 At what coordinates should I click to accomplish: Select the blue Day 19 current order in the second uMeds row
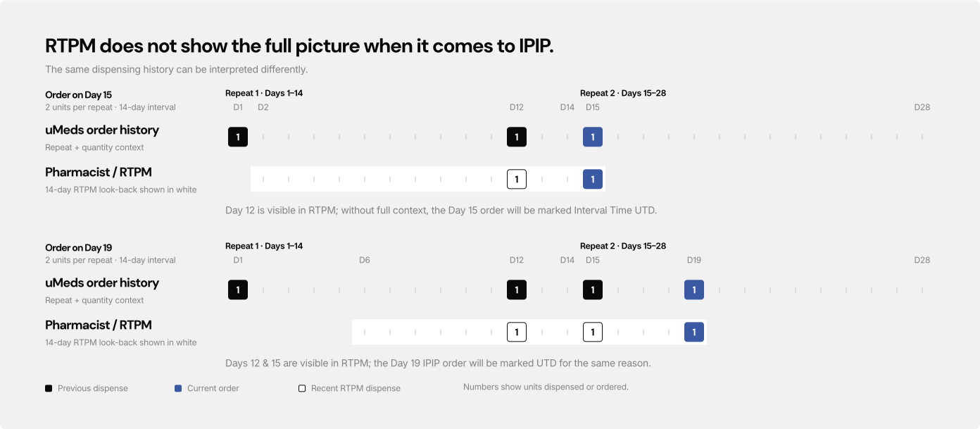(694, 290)
